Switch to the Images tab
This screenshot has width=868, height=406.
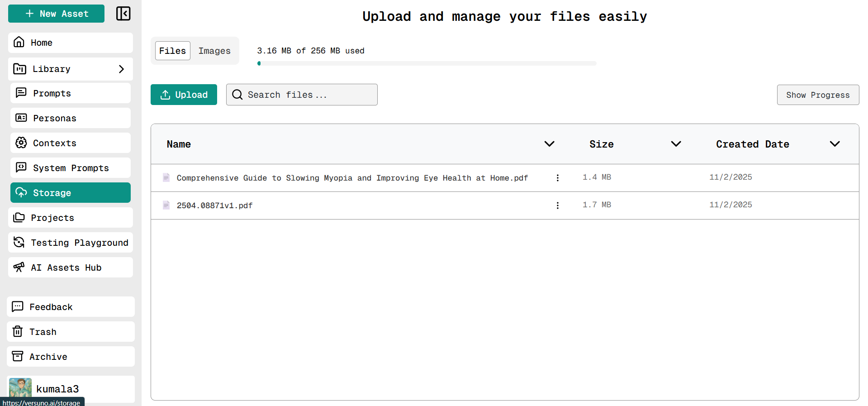tap(214, 51)
